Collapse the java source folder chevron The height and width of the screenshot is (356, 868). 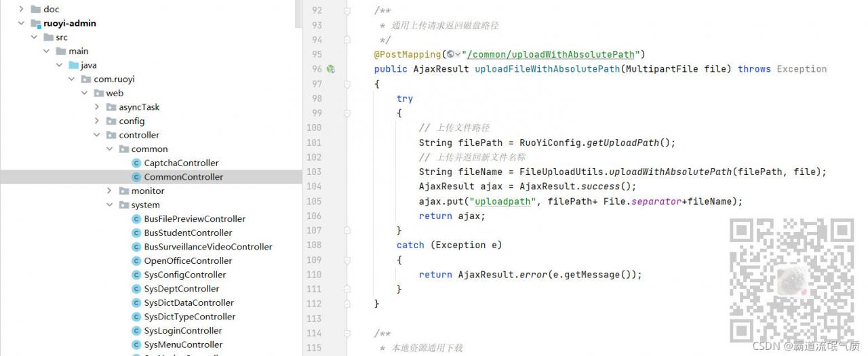click(59, 65)
